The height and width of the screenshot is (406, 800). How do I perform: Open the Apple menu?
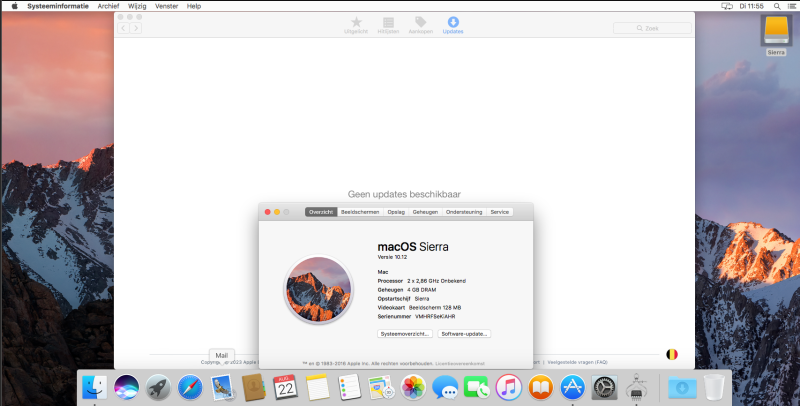[14, 6]
